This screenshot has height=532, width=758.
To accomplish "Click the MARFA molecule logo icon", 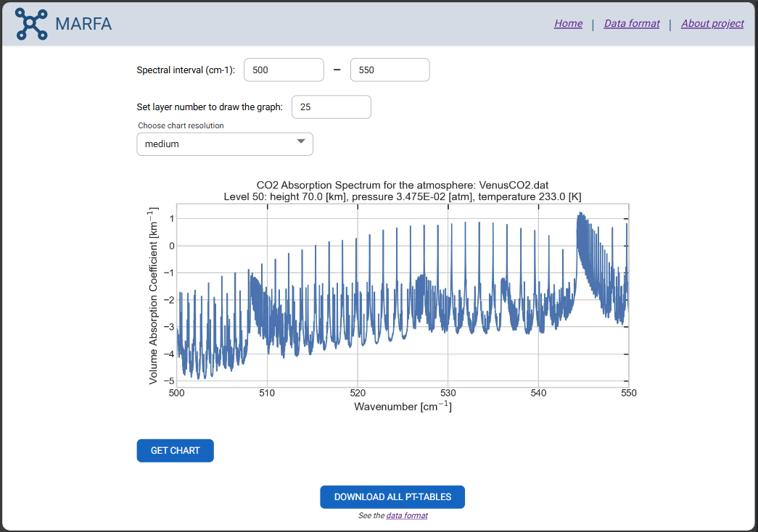I will (x=31, y=24).
